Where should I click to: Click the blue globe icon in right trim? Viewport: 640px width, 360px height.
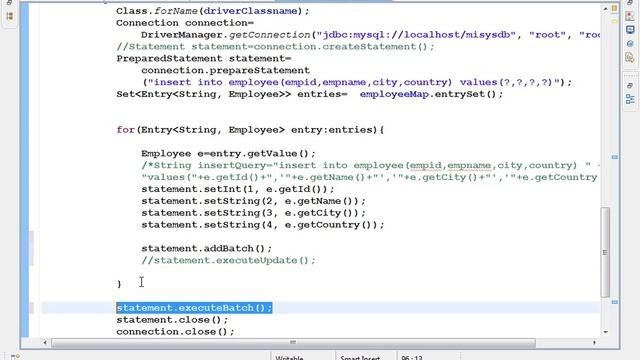point(630,44)
